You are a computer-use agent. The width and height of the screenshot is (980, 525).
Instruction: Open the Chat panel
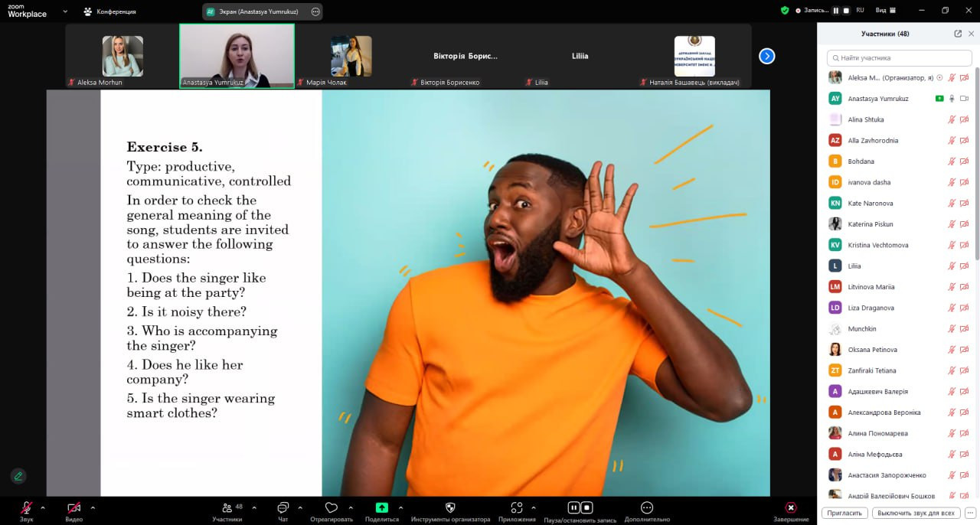[283, 508]
